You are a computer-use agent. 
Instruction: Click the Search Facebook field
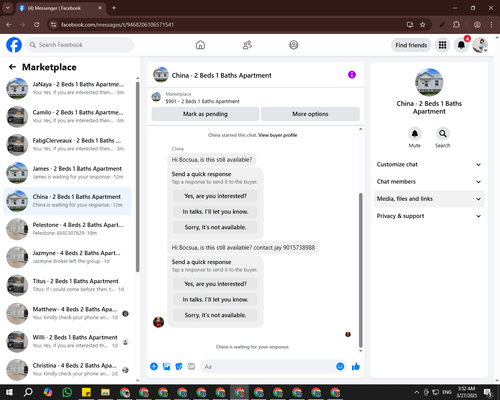click(80, 45)
